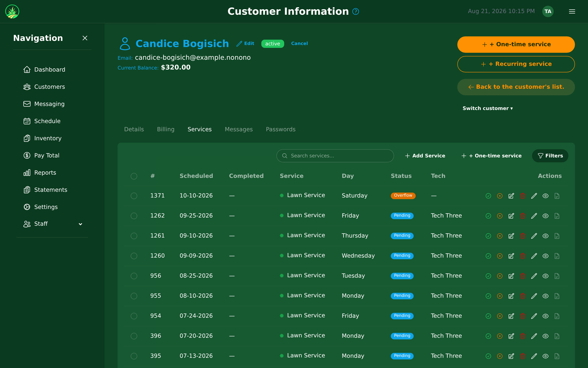Viewport: 588px width, 368px height.
Task: Mark service 1371 complete with green check
Action: (488, 196)
